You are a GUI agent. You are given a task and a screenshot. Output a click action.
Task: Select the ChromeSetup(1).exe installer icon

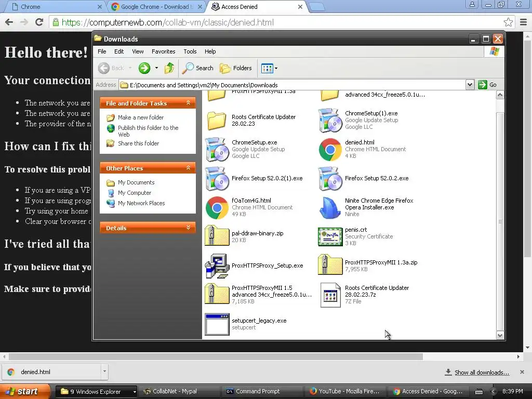(x=330, y=121)
